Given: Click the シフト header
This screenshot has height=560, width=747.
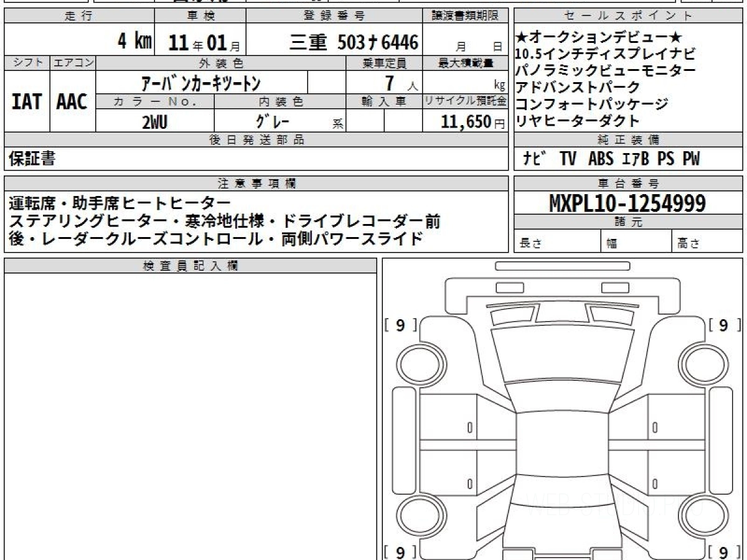Looking at the screenshot, I should pos(27,63).
